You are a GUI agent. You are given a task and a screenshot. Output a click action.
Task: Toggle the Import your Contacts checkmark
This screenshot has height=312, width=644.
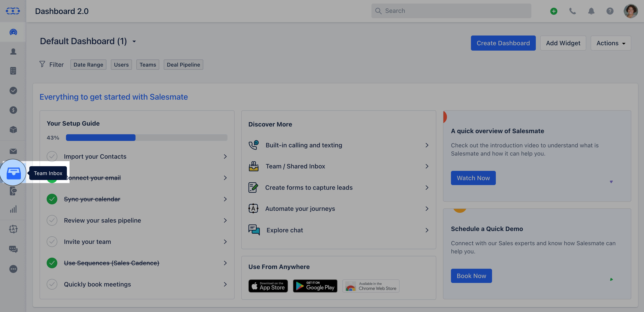click(x=52, y=156)
